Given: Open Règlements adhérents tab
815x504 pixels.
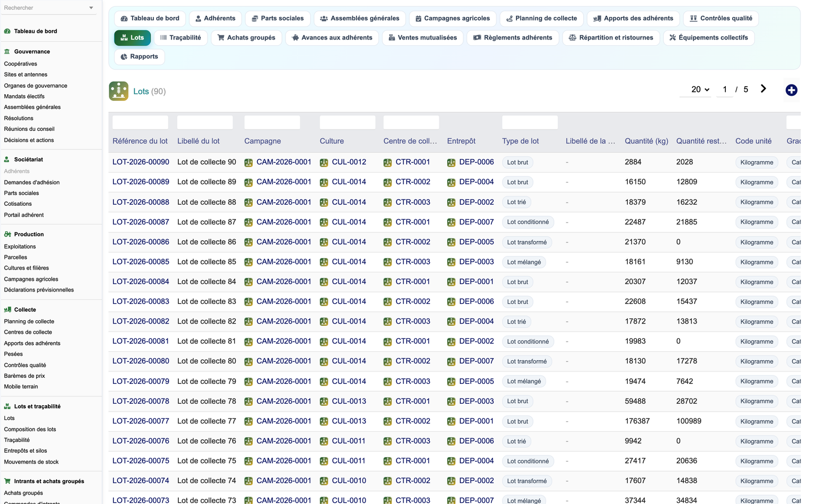Looking at the screenshot, I should pos(513,38).
